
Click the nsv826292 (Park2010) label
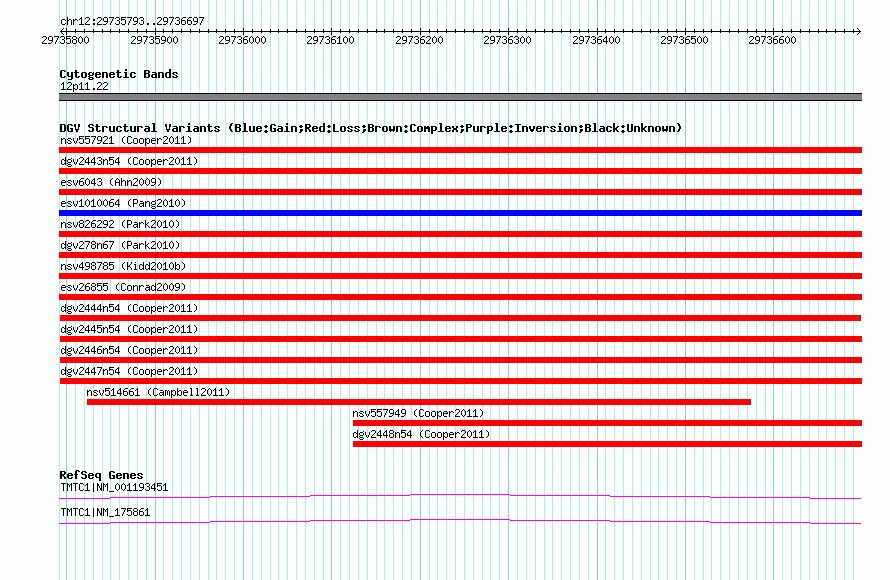pyautogui.click(x=120, y=224)
